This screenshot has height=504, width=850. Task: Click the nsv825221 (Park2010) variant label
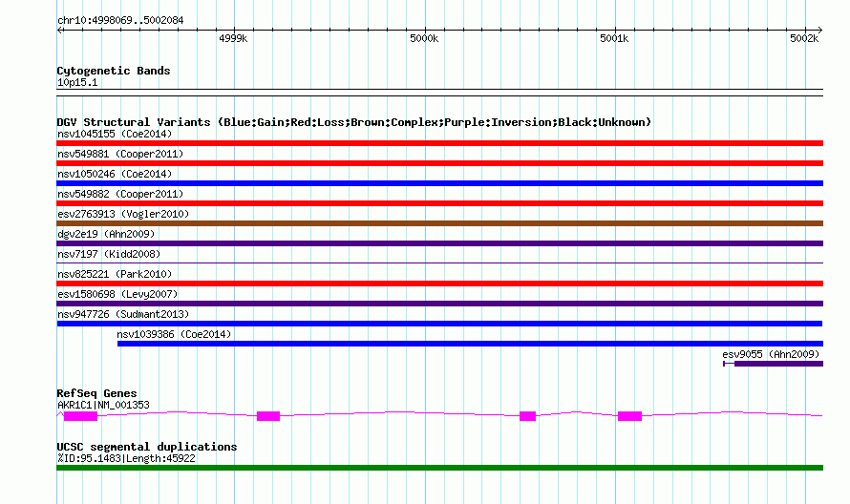pyautogui.click(x=115, y=274)
